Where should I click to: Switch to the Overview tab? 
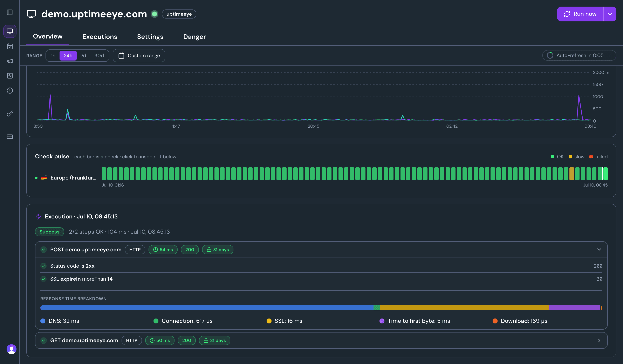48,36
